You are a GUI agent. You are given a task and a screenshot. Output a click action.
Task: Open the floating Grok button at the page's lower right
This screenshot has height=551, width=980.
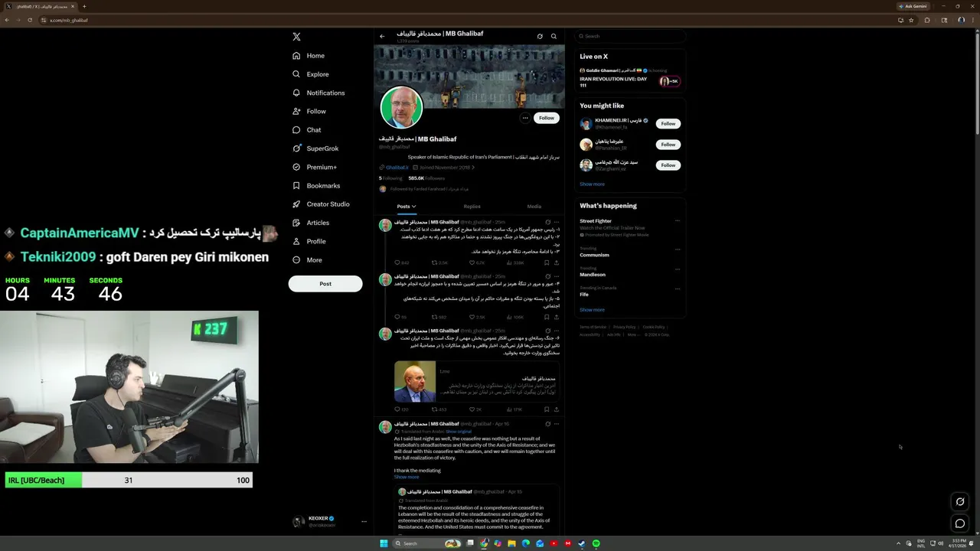960,502
